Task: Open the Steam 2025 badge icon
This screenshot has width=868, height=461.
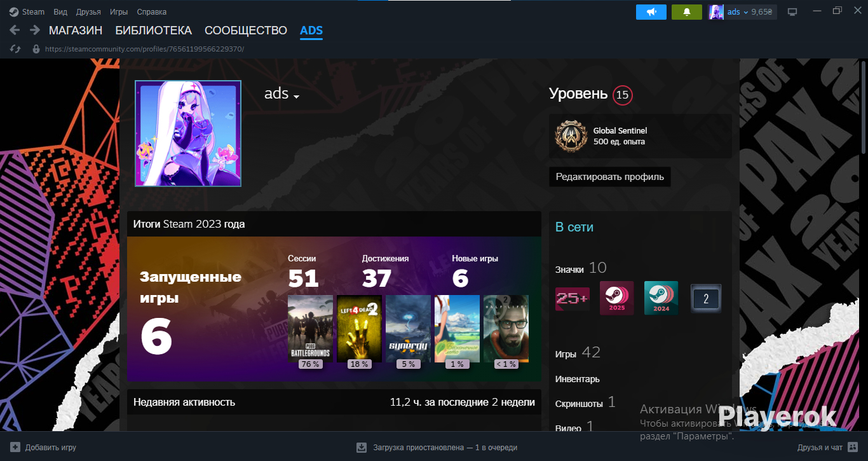Action: click(x=617, y=298)
